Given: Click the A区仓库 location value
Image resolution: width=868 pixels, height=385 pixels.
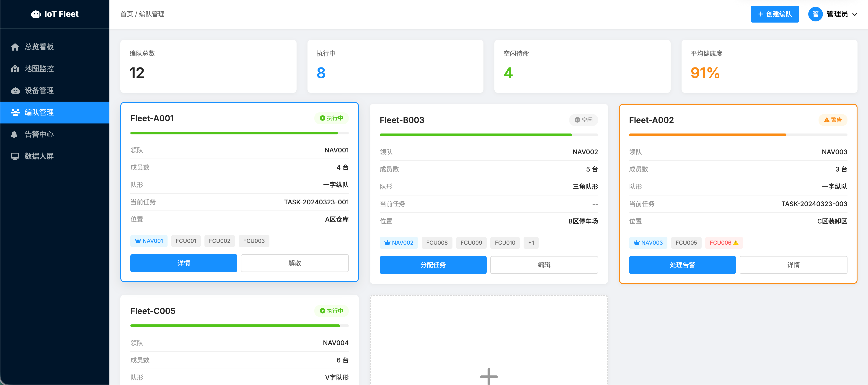Looking at the screenshot, I should (337, 219).
